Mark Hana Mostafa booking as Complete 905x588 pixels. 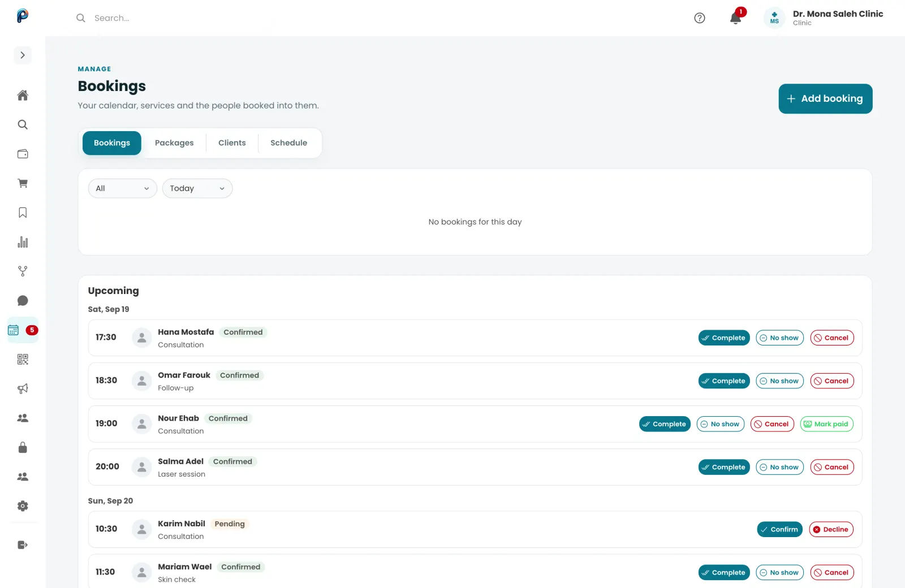[724, 338]
